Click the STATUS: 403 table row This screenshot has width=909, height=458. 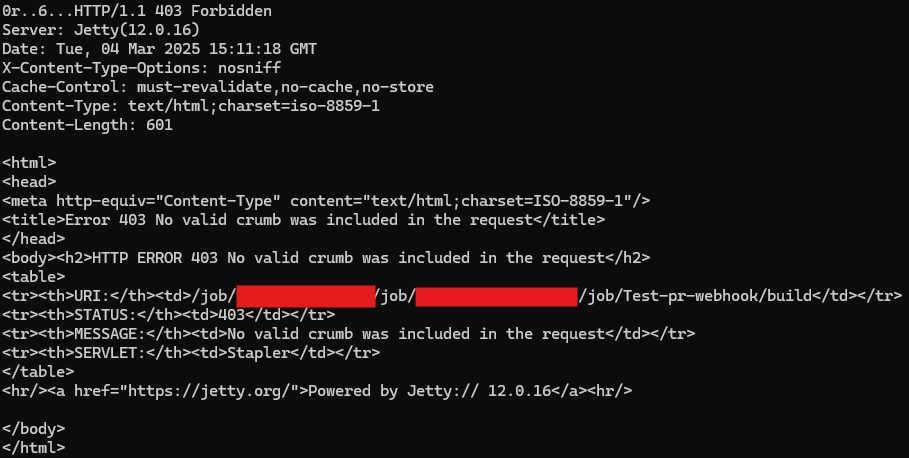pos(169,315)
